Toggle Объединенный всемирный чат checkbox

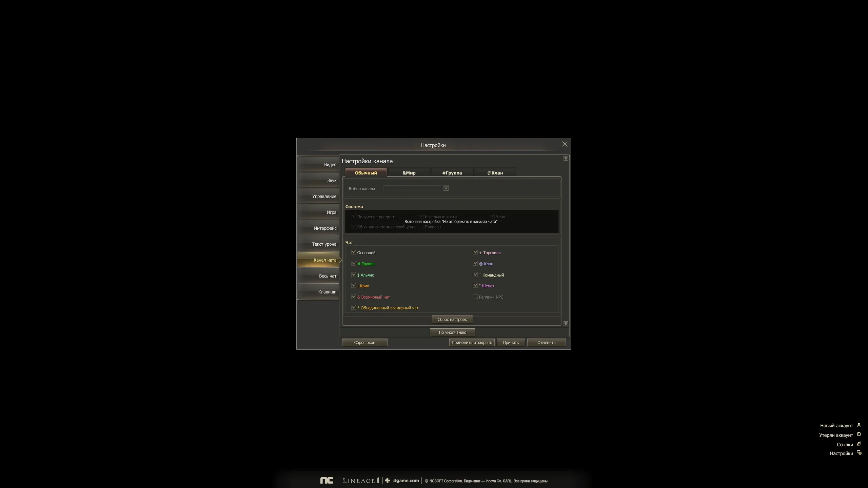(x=354, y=307)
